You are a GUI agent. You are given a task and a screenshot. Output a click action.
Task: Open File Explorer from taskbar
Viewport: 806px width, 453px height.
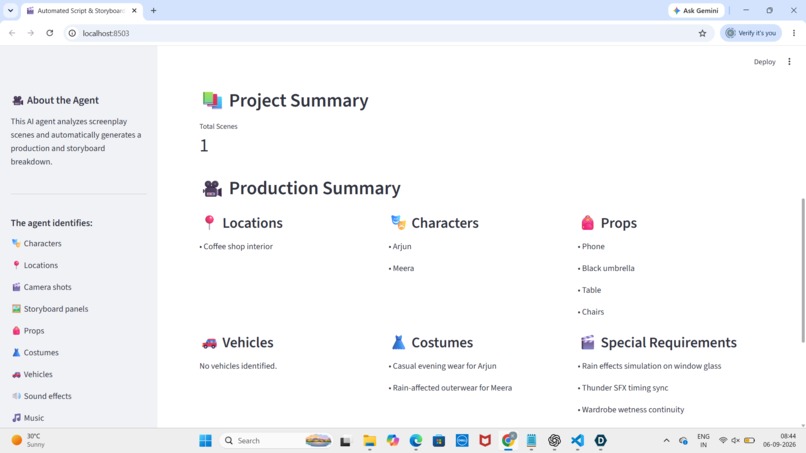click(370, 441)
